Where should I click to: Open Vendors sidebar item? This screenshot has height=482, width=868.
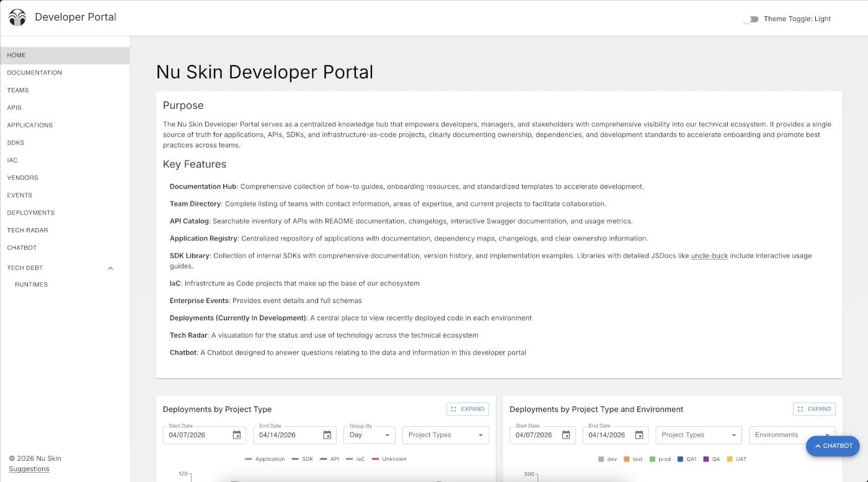pyautogui.click(x=64, y=177)
